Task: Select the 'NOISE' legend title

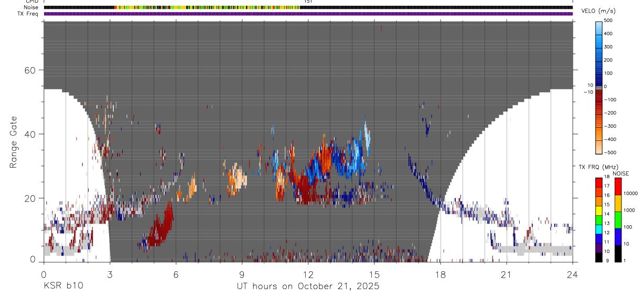Action: point(620,173)
